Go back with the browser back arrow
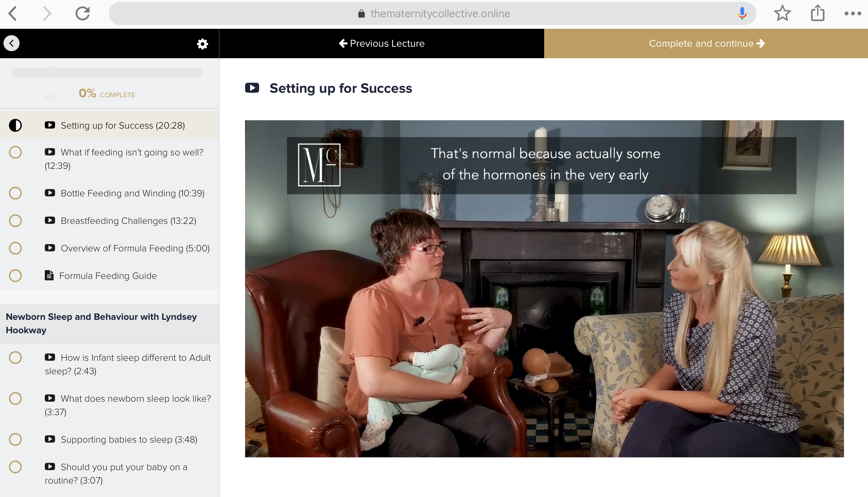Viewport: 868px width, 497px height. coord(12,14)
